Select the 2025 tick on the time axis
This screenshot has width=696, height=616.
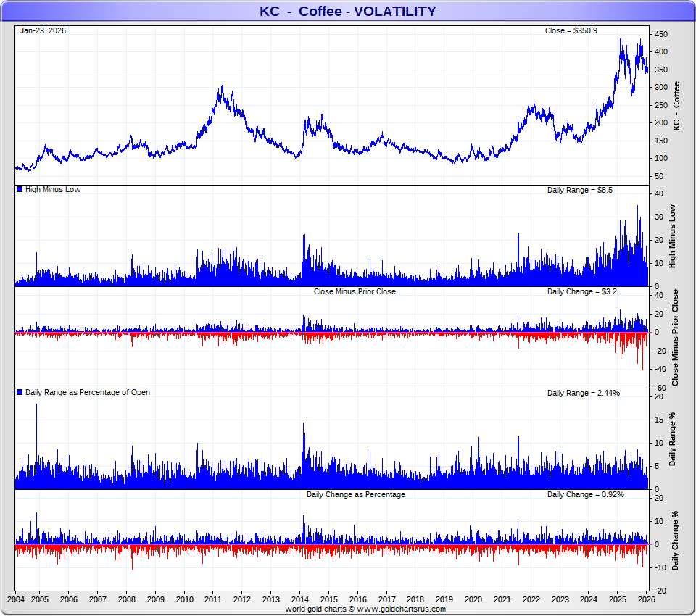(x=618, y=599)
